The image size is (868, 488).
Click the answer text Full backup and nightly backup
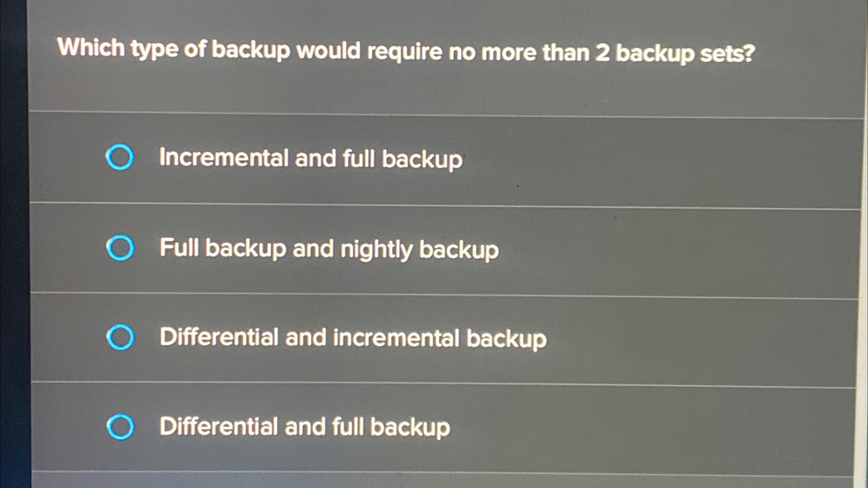(x=328, y=249)
